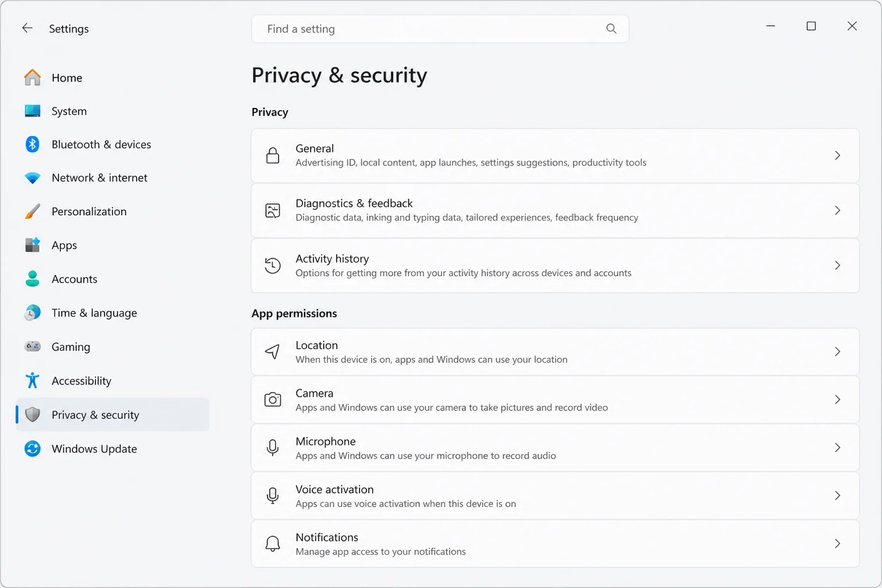Open Location row chevron

(x=837, y=351)
